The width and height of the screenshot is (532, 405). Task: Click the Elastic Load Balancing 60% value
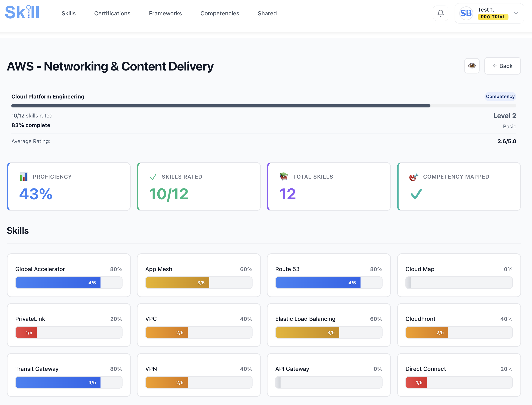point(376,319)
